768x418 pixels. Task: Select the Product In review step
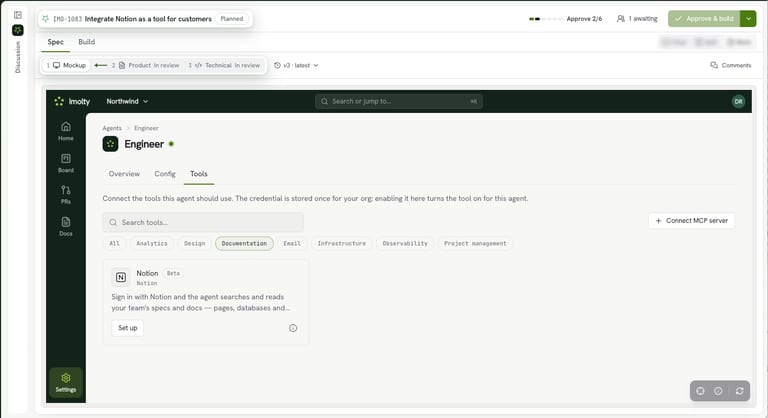145,65
